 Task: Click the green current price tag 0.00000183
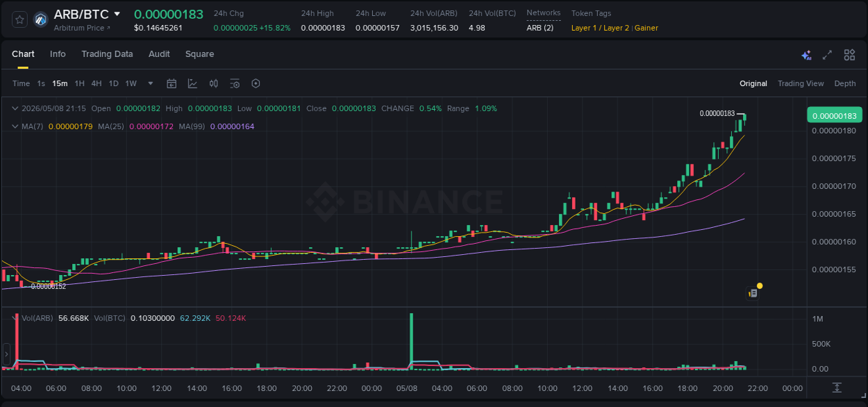834,116
